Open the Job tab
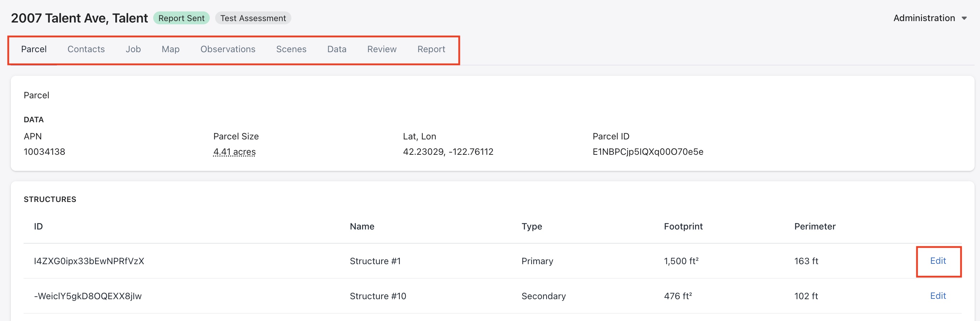This screenshot has height=321, width=980. click(133, 49)
